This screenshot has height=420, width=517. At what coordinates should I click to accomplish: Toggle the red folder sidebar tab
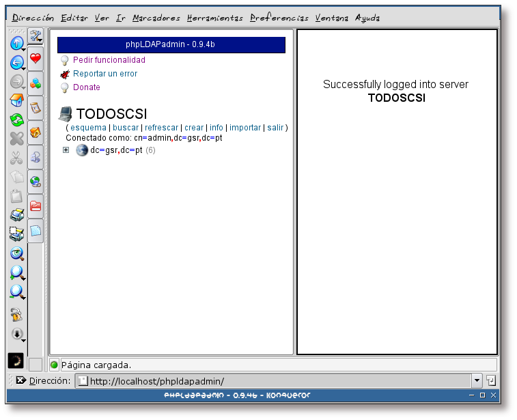point(36,206)
